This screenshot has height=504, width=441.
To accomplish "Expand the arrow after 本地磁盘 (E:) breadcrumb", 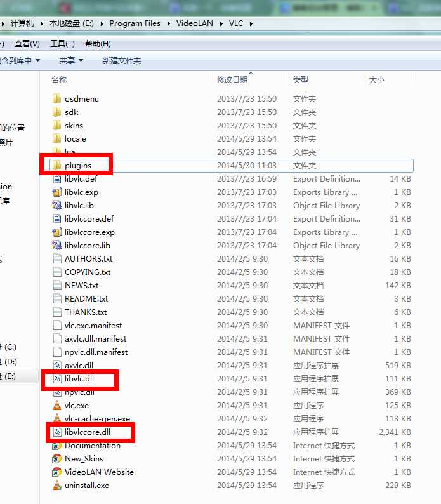I will click(x=102, y=23).
